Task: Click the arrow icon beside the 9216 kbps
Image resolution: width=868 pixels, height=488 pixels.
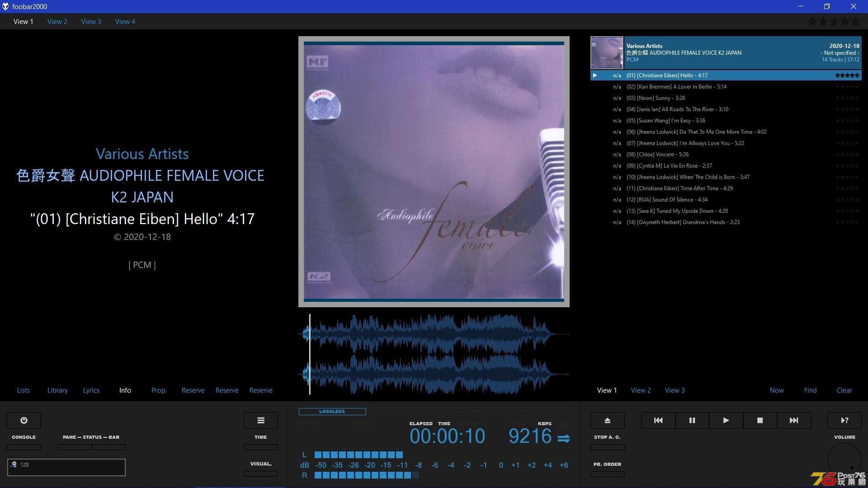Action: coord(563,438)
